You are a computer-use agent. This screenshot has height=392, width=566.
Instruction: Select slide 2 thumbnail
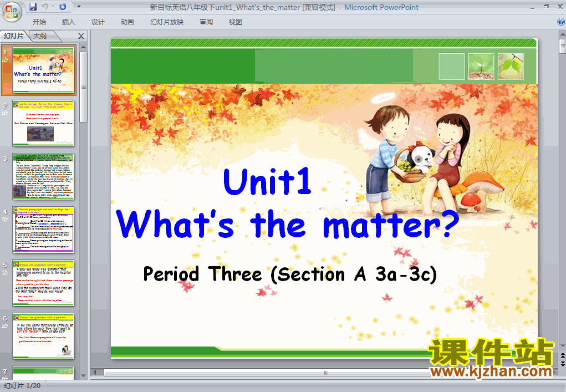[43, 123]
